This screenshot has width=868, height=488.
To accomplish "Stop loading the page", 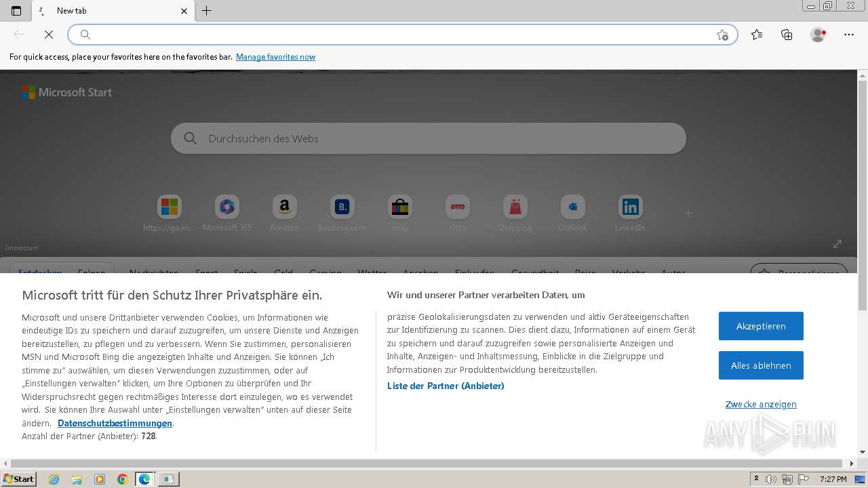I will coord(49,35).
